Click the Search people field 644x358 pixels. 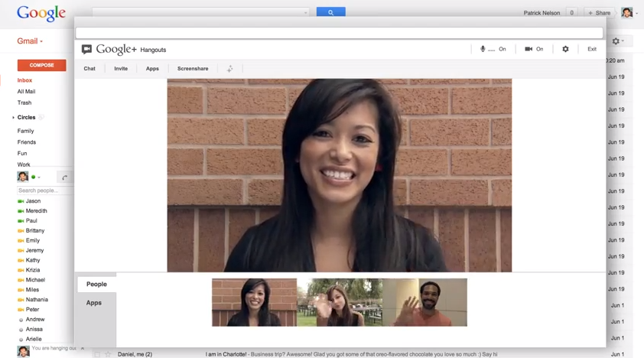click(x=45, y=190)
